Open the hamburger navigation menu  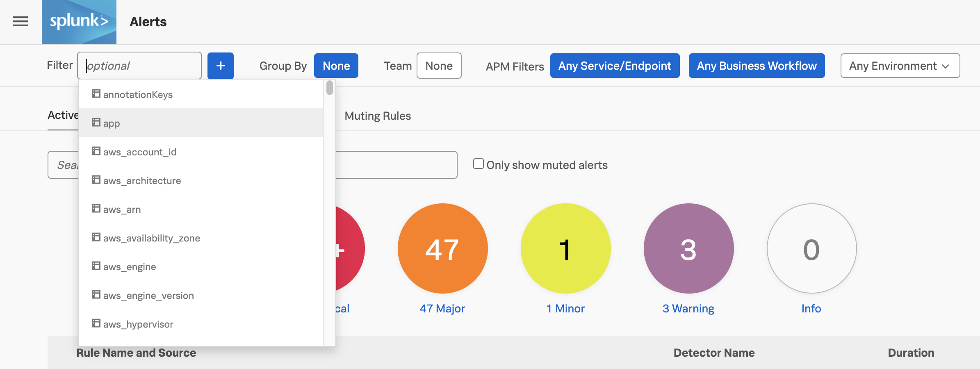pyautogui.click(x=21, y=21)
